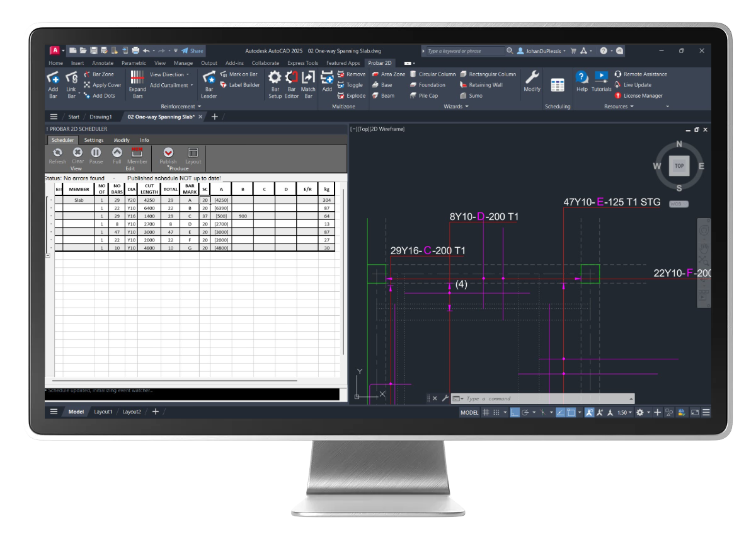Image resolution: width=756 pixels, height=534 pixels.
Task: Click Refresh in the scheduler View group
Action: (57, 156)
